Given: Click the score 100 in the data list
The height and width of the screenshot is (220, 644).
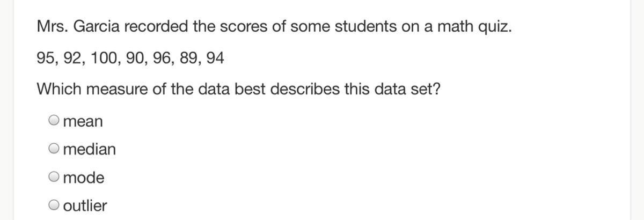Looking at the screenshot, I should (x=101, y=58).
